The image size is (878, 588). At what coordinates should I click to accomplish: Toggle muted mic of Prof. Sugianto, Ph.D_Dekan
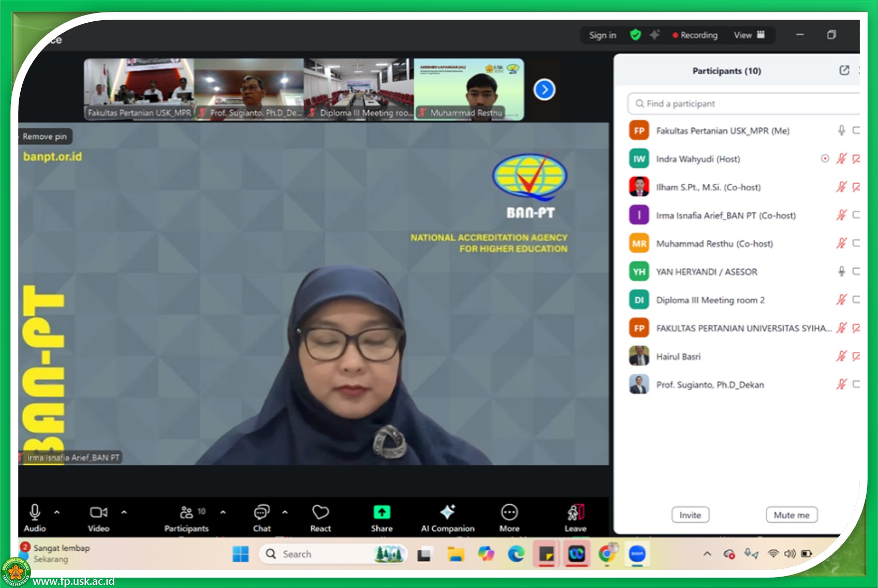[842, 384]
